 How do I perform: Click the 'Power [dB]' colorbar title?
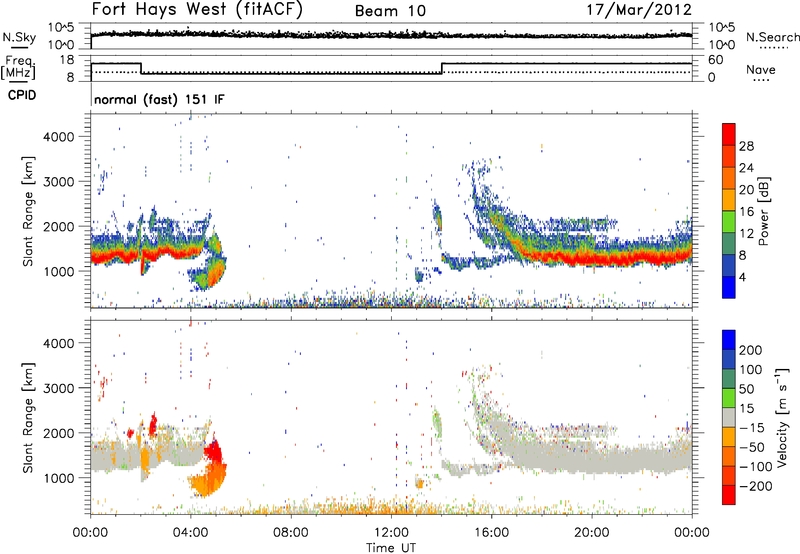click(x=763, y=211)
